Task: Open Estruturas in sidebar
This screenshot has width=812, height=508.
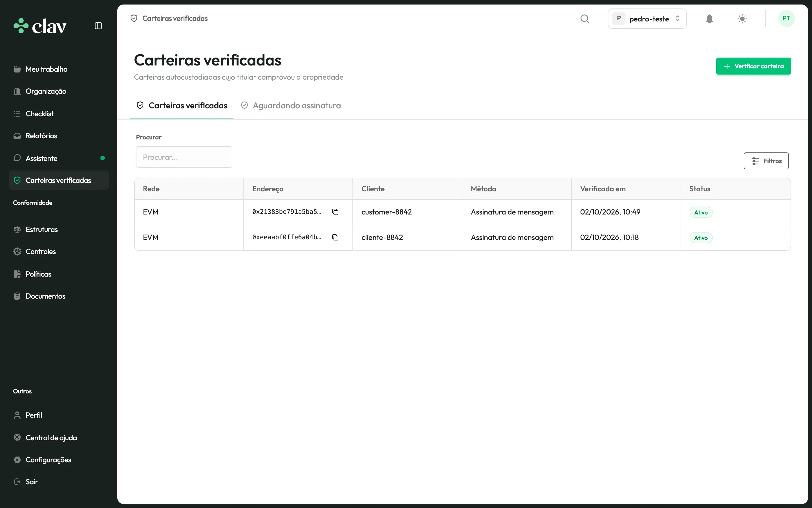Action: [59, 229]
